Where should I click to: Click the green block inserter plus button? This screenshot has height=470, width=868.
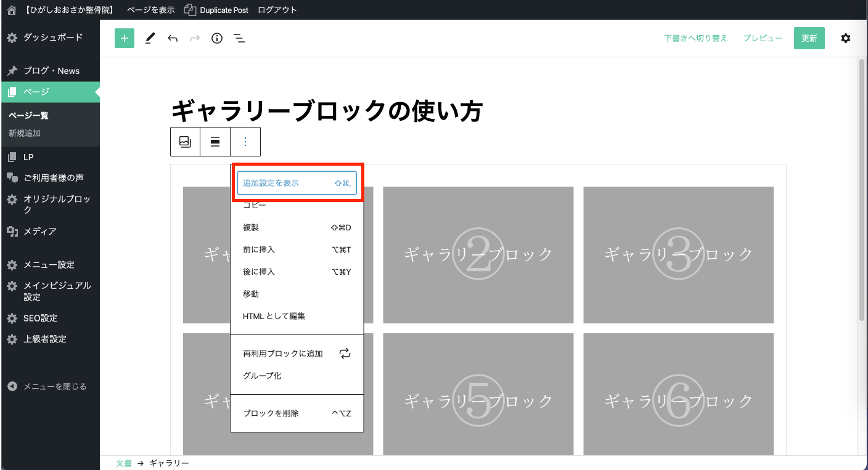tap(125, 38)
